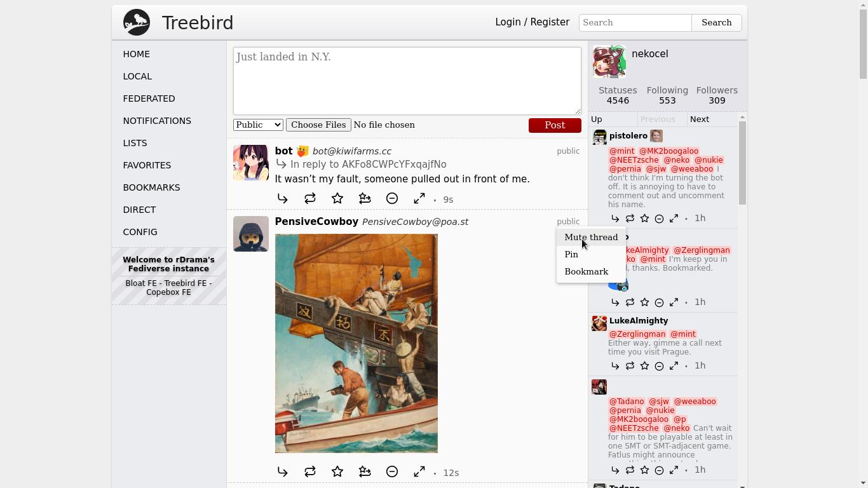
Task: Focus the Search text field
Action: 635,22
